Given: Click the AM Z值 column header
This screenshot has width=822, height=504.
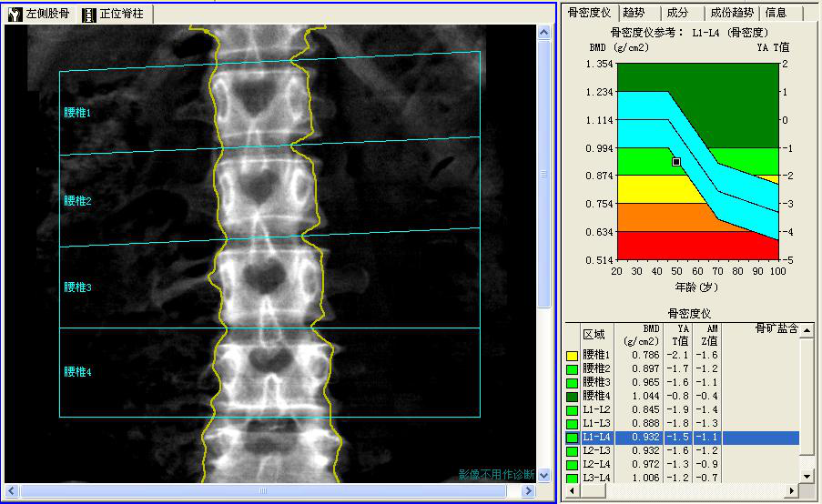Looking at the screenshot, I should point(706,336).
